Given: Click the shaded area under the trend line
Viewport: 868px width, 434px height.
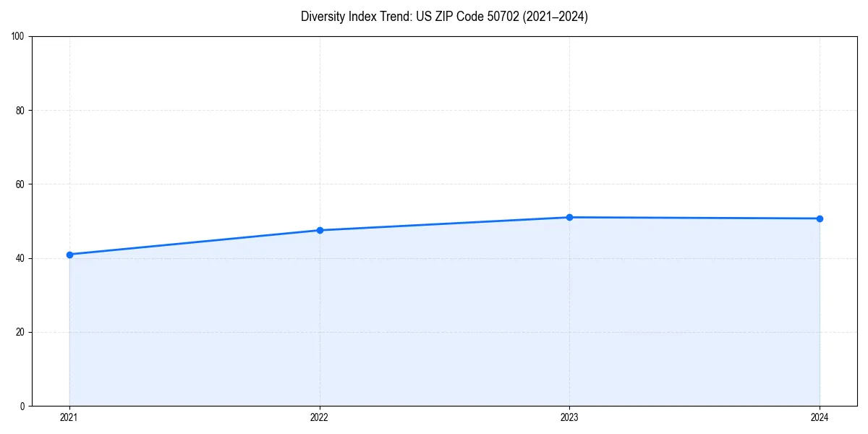Looking at the screenshot, I should (434, 325).
